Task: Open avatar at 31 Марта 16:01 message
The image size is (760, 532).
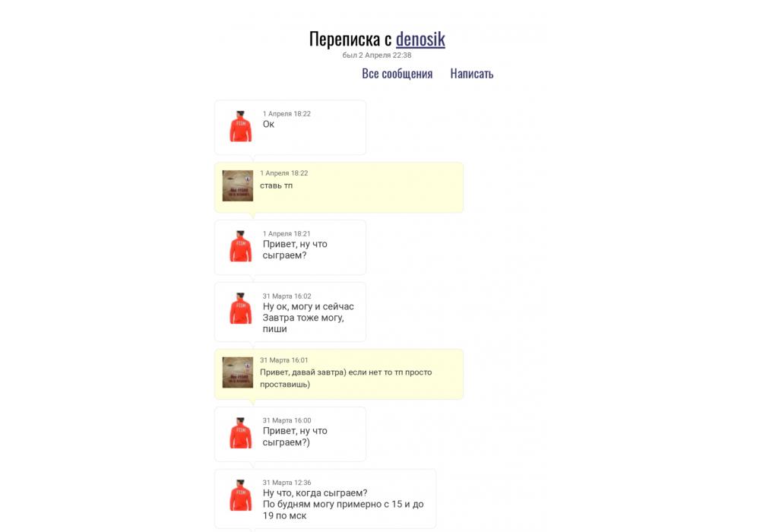Action: pos(237,372)
